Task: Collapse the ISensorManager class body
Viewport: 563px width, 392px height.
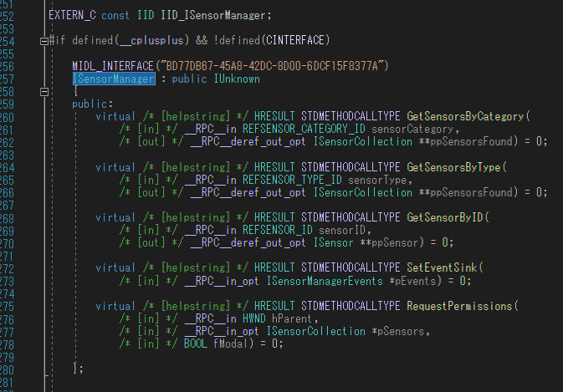Action: 44,92
